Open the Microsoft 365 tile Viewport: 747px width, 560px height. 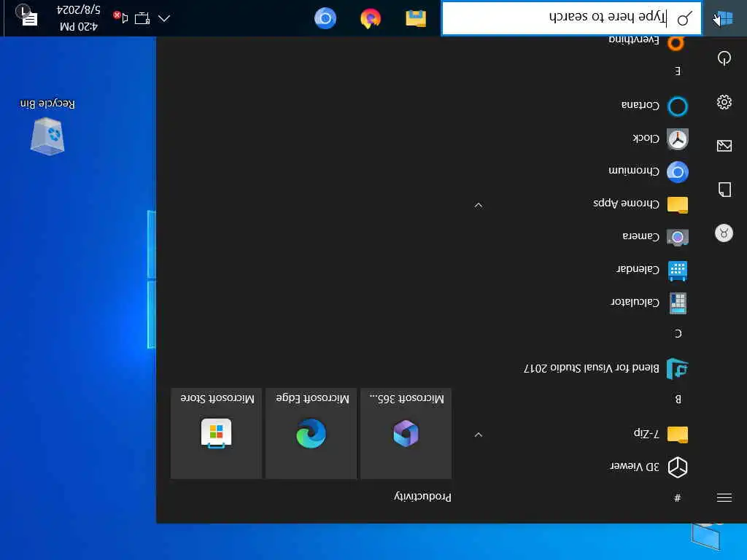406,433
